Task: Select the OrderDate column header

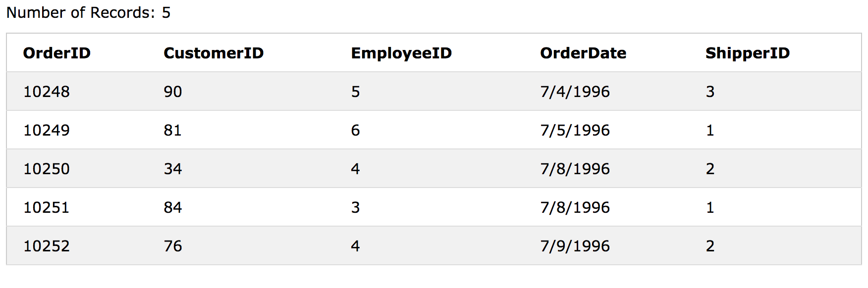Action: [x=583, y=53]
